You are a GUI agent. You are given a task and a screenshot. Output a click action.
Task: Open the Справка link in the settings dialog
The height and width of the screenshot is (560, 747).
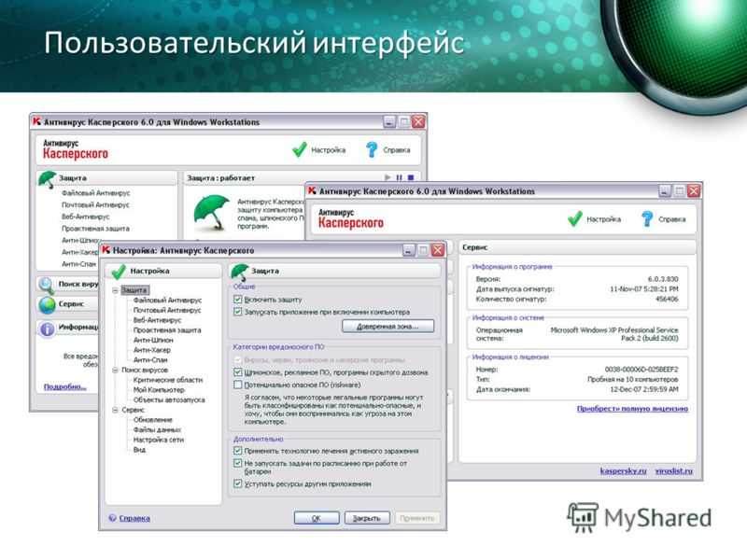point(134,518)
